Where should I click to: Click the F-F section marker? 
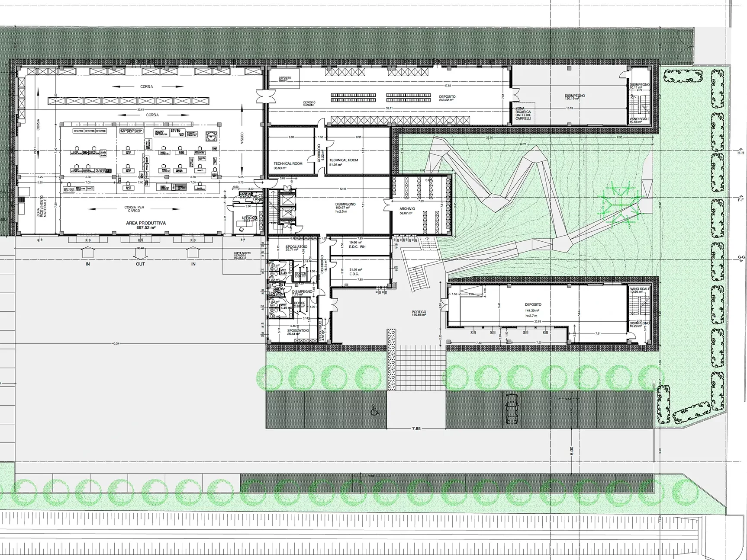pos(741,200)
